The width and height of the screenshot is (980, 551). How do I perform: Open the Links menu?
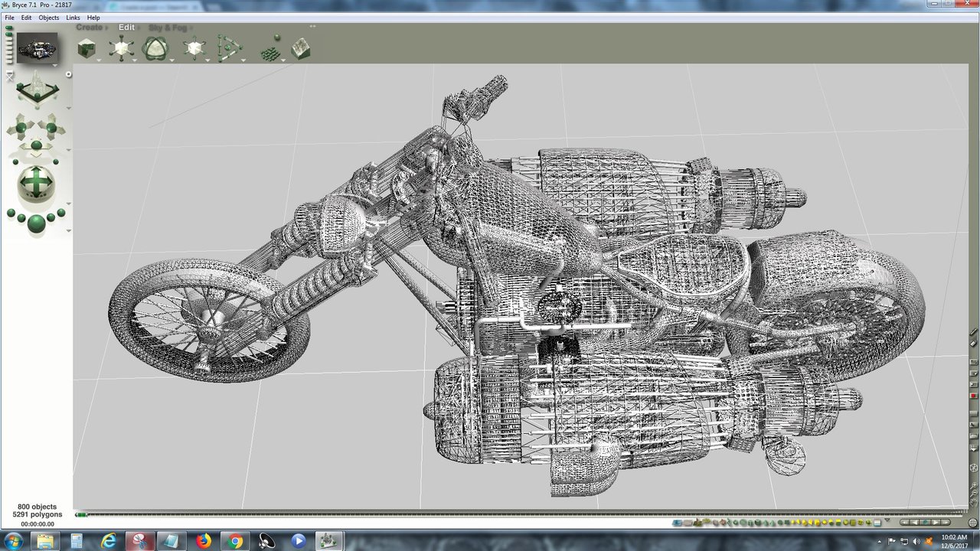click(73, 18)
